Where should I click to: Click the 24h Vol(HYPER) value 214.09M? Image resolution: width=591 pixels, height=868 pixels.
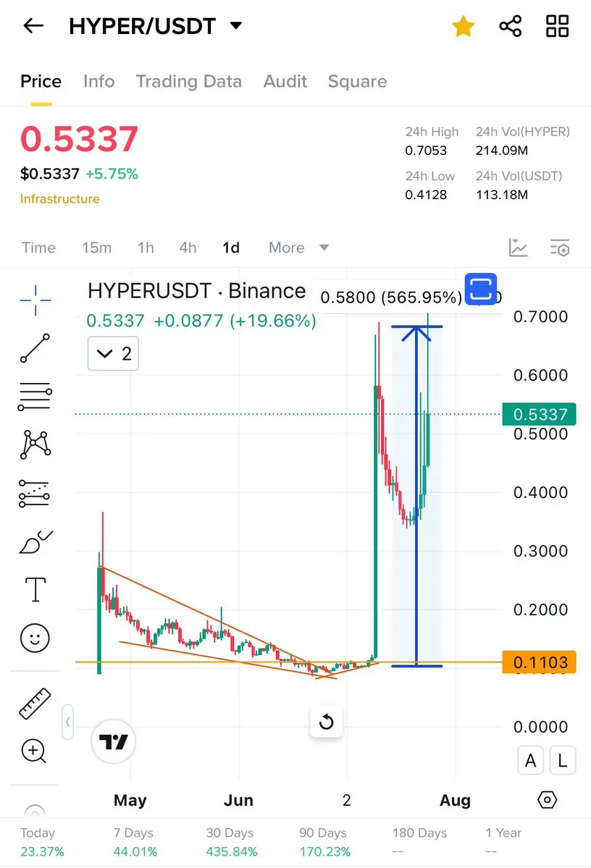pyautogui.click(x=502, y=151)
